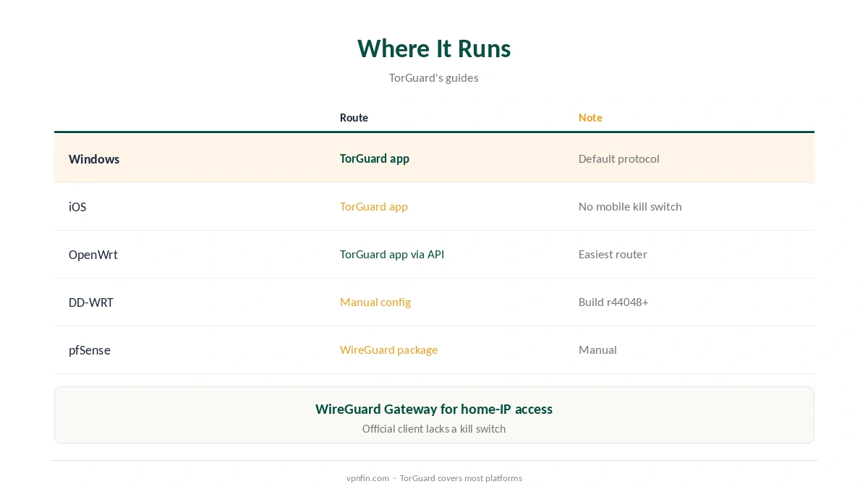Click the DD-WRT row label
The width and height of the screenshot is (868, 492).
[91, 302]
